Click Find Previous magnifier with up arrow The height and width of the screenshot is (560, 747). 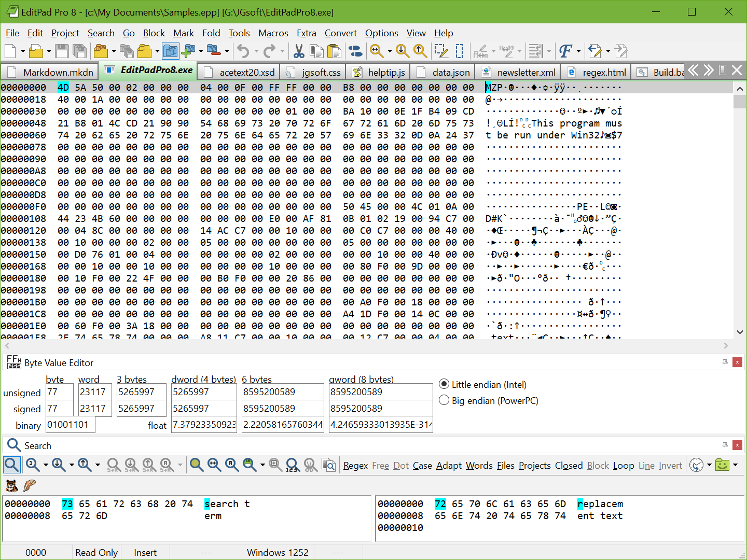point(420,51)
